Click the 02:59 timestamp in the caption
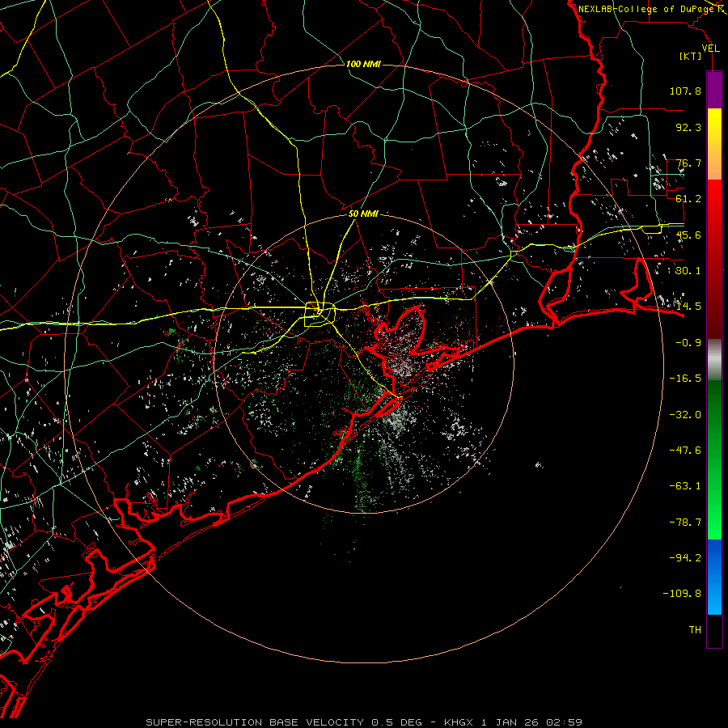 (x=564, y=722)
